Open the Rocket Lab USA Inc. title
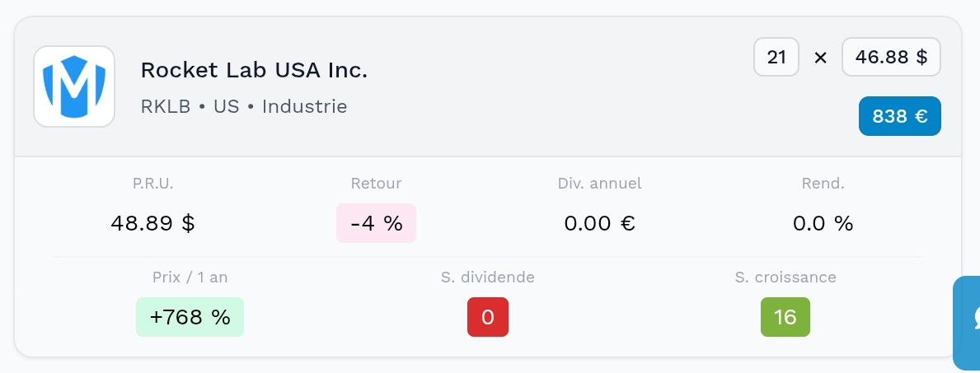This screenshot has height=373, width=980. point(254,70)
